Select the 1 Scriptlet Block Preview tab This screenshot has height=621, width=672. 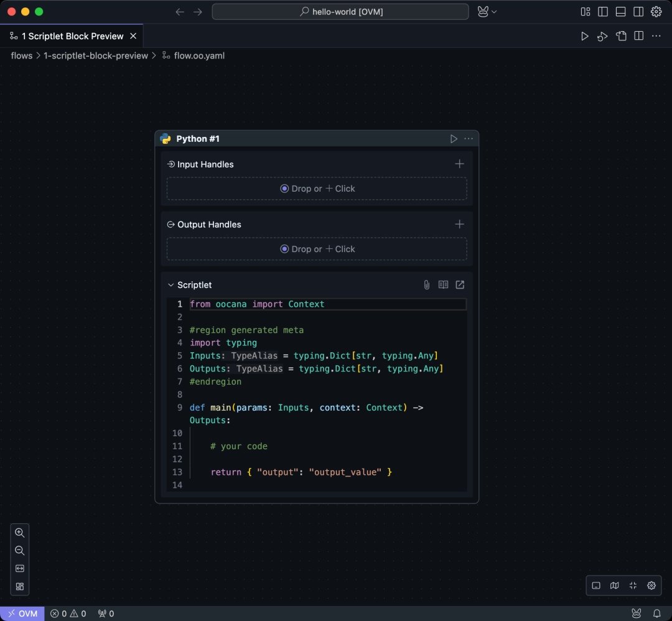68,35
